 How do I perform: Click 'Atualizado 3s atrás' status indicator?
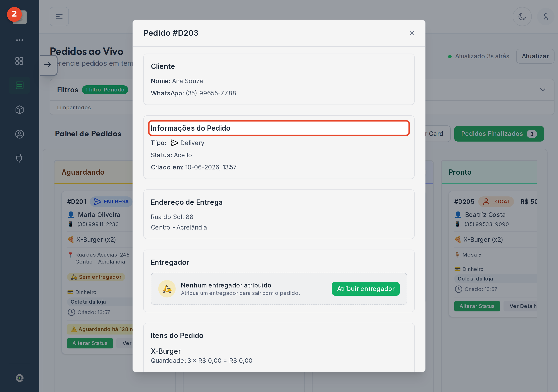point(478,56)
